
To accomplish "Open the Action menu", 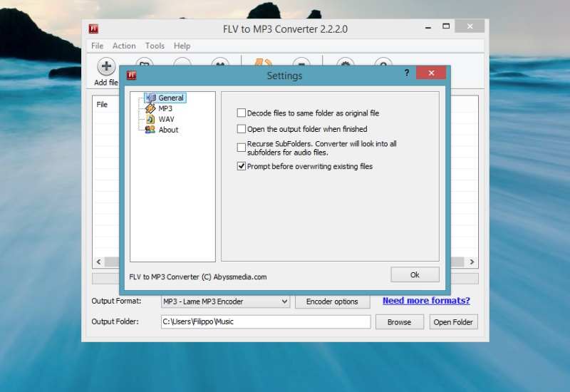I will (124, 46).
